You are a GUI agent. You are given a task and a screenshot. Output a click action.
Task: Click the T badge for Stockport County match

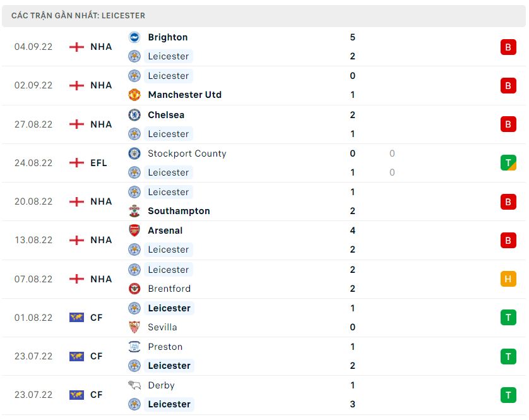click(508, 163)
